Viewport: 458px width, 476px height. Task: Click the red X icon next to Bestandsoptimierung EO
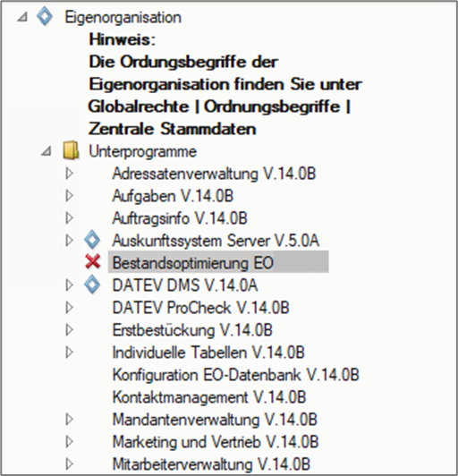[x=92, y=261]
